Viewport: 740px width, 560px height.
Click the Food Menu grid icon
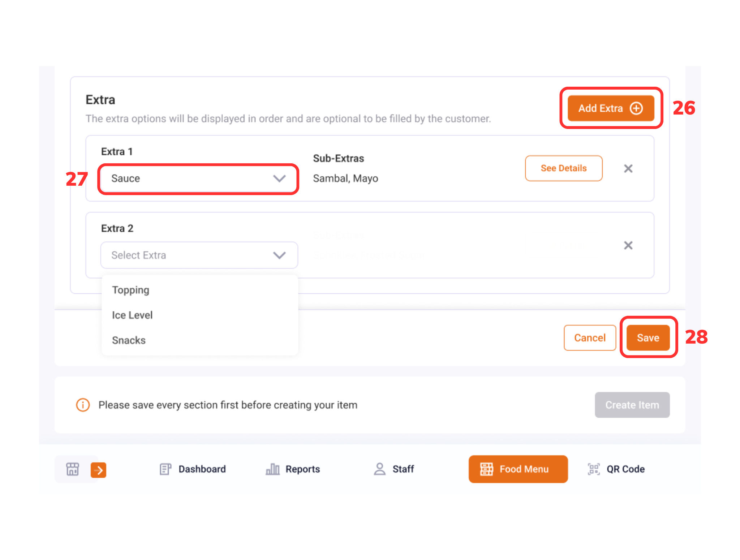[486, 469]
